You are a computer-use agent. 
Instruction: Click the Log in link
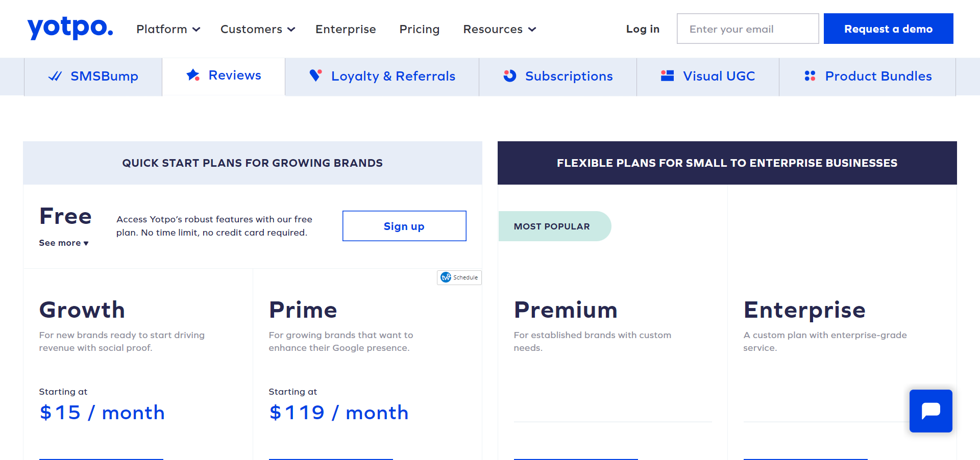[x=643, y=29]
